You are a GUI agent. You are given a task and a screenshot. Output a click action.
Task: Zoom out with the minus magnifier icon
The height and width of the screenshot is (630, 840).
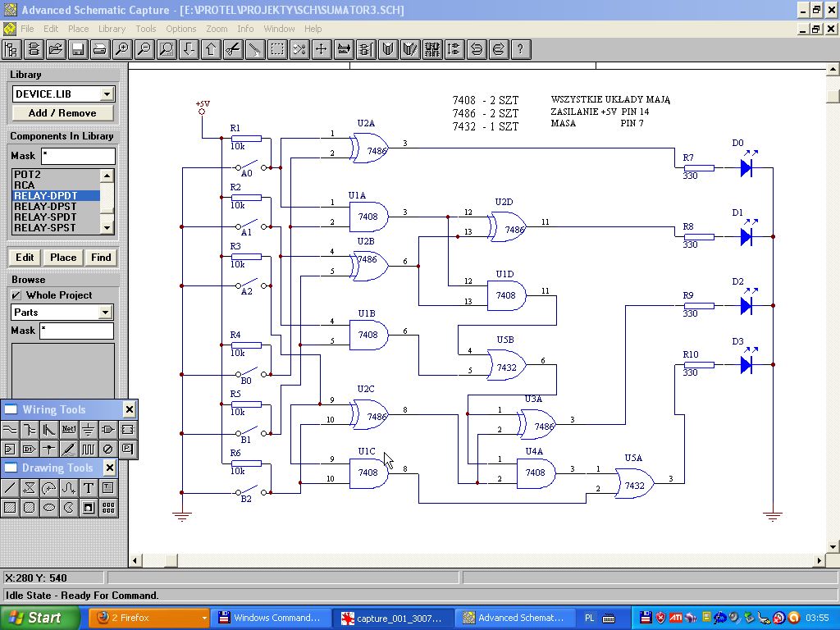coord(144,50)
